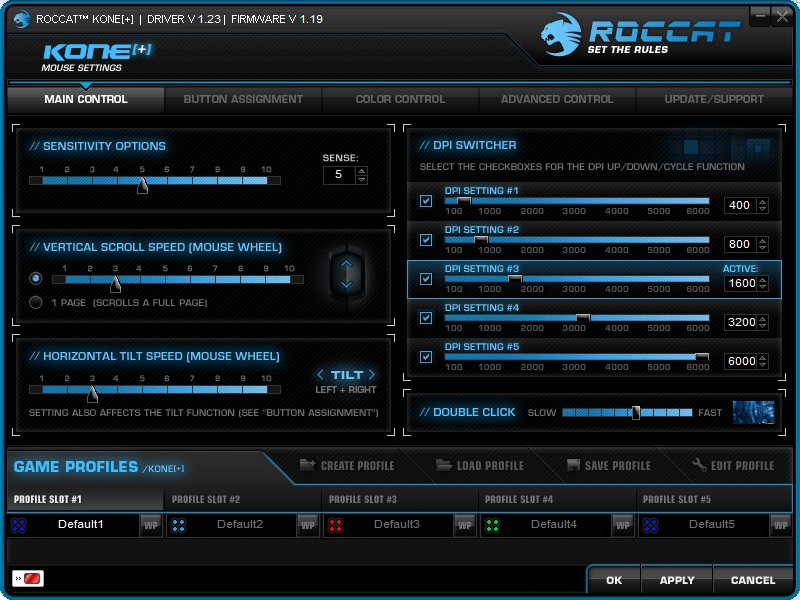Increase DPI Setting #1 value of 400

(x=762, y=202)
